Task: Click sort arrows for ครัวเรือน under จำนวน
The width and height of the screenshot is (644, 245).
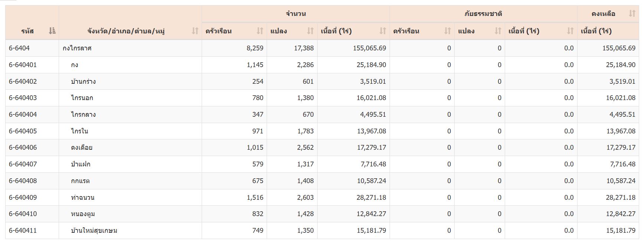Action: coord(260,31)
